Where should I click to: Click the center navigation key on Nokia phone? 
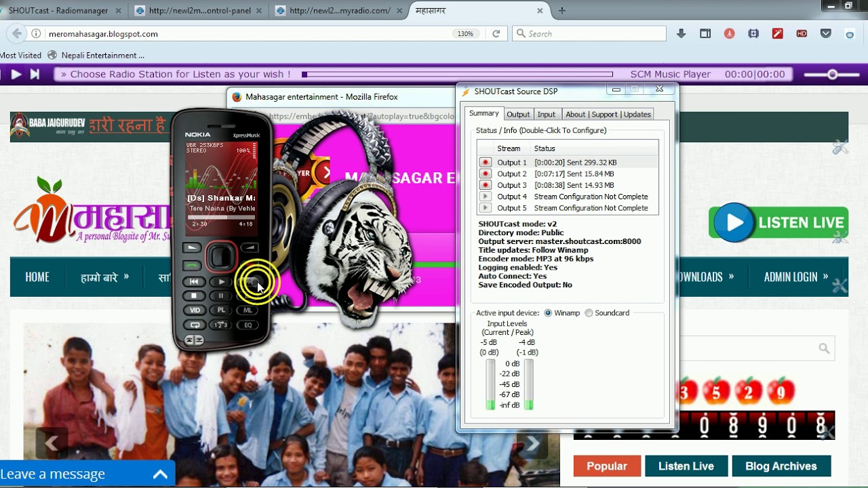(221, 256)
